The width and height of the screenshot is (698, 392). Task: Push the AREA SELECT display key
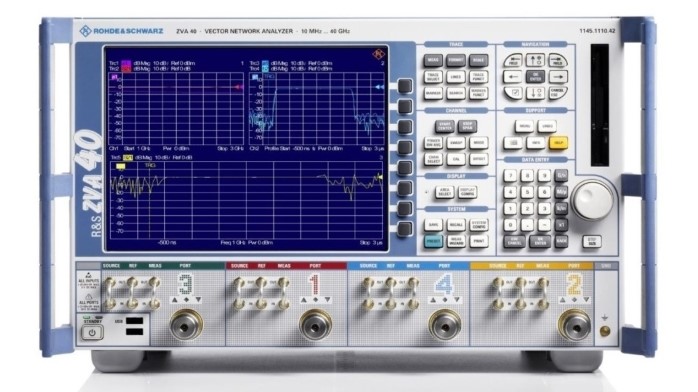click(x=444, y=192)
